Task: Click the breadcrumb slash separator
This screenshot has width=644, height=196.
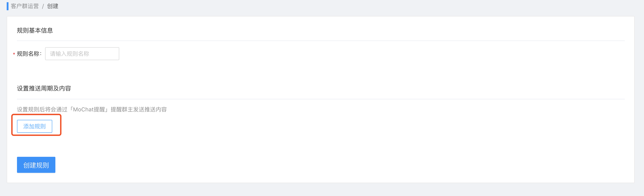Action: (x=43, y=6)
